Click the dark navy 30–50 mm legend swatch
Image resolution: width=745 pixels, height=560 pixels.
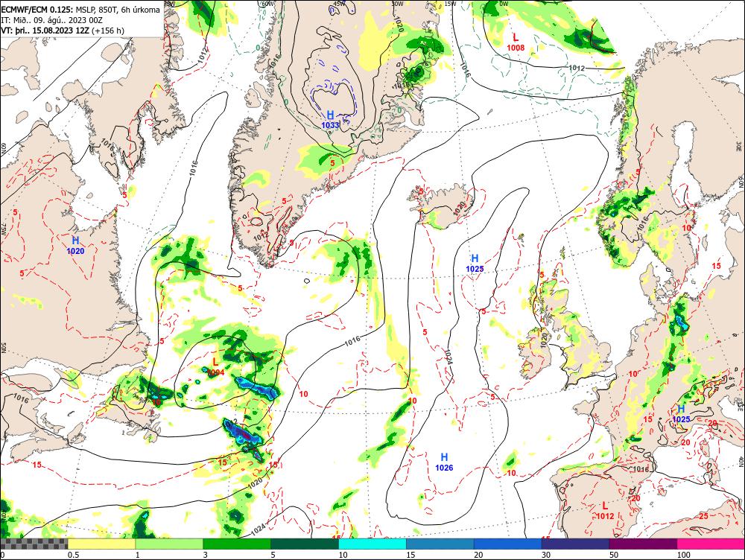tap(575, 544)
